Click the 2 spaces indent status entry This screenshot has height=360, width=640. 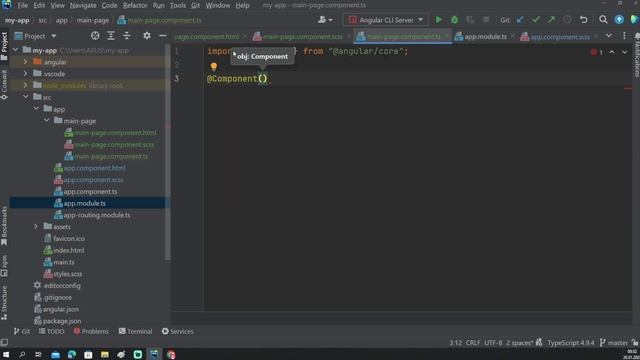pos(520,343)
